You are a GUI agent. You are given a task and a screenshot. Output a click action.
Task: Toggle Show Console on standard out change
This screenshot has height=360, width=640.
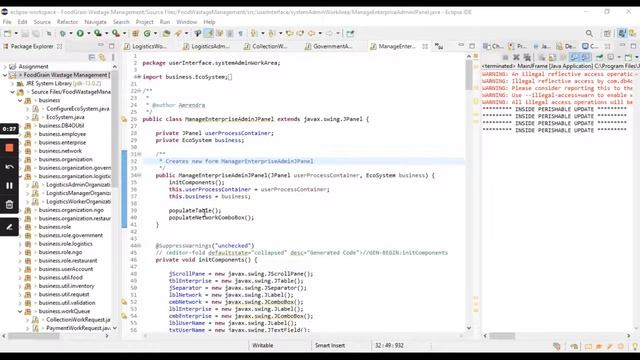coord(574,57)
